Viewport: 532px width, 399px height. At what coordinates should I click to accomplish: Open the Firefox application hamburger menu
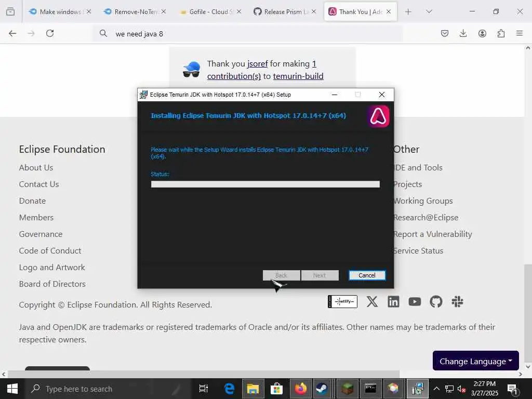pyautogui.click(x=520, y=33)
